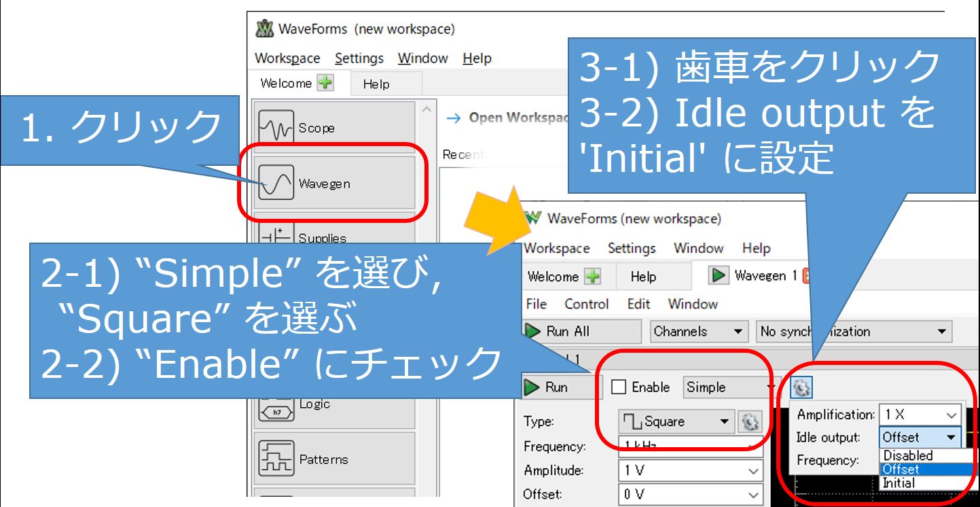Click the gear icon next to Simple
Screen dimensions: 980x507
(802, 387)
